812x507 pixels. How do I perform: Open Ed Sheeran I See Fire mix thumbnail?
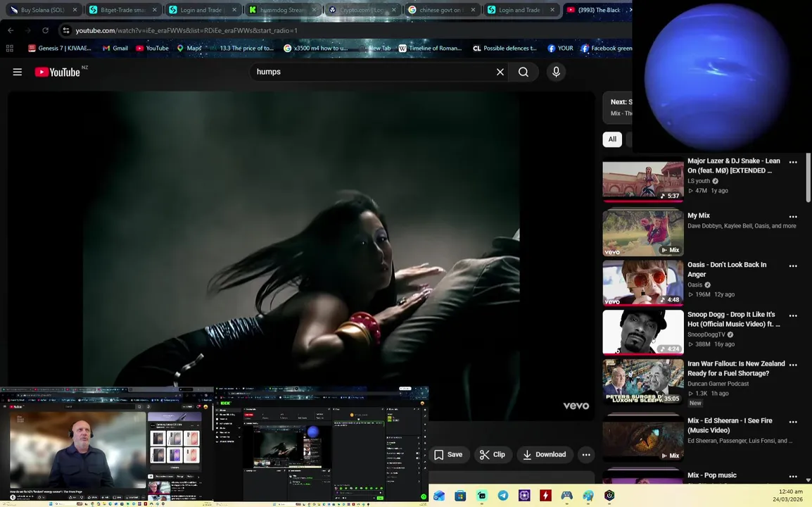pyautogui.click(x=643, y=439)
